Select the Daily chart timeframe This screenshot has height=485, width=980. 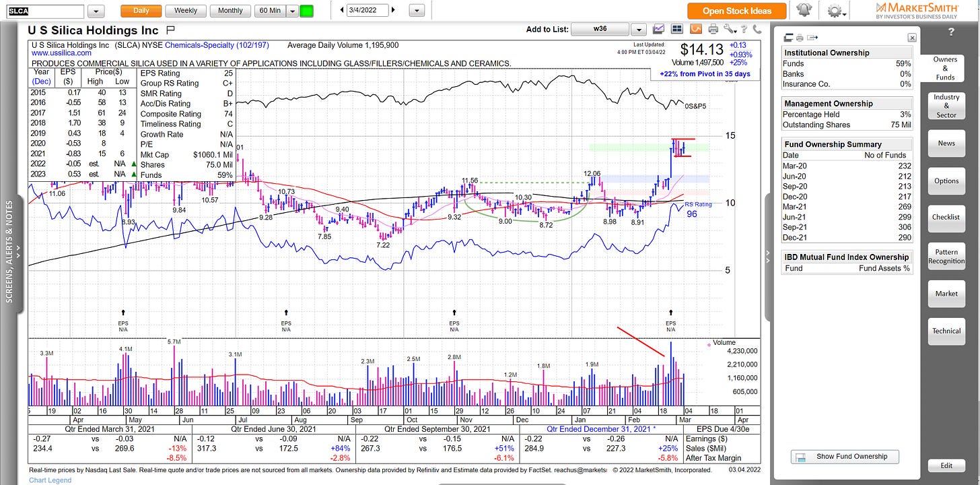141,11
